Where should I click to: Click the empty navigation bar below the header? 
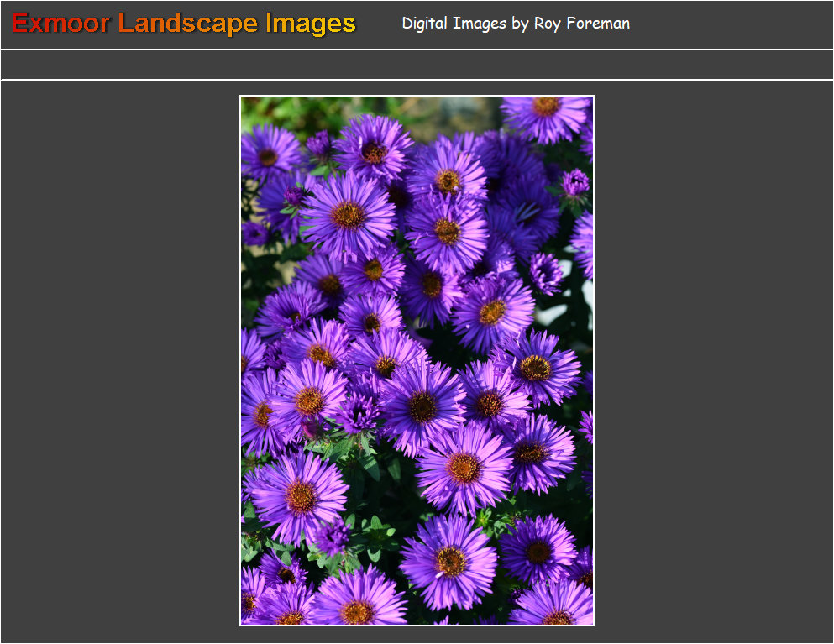click(417, 65)
